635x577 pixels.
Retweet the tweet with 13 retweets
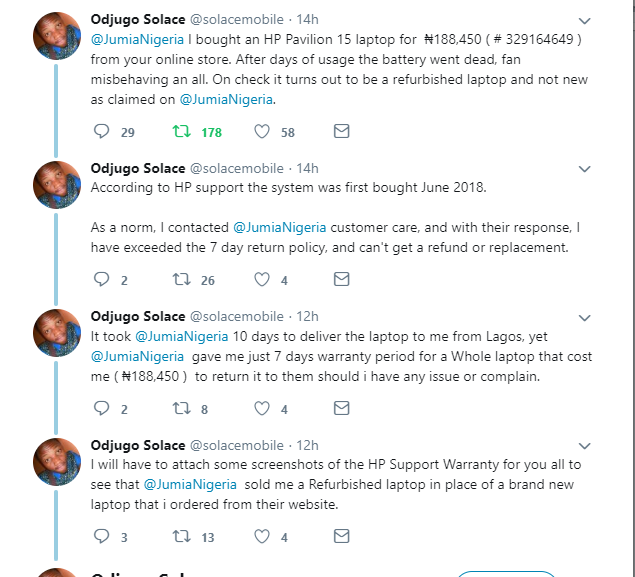click(x=181, y=537)
